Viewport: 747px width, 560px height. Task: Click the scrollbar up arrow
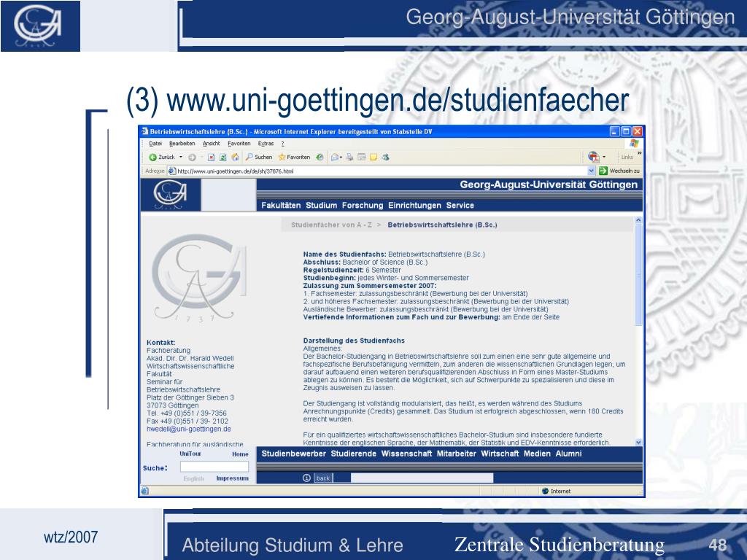click(x=638, y=220)
